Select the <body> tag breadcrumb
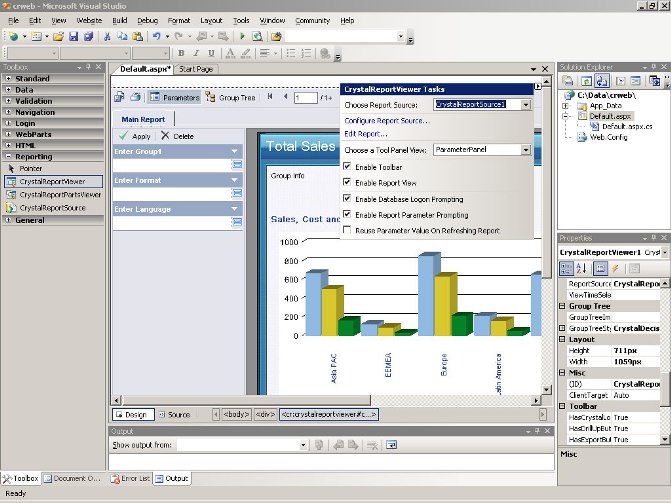Screen dimensions: 671x503 236,414
